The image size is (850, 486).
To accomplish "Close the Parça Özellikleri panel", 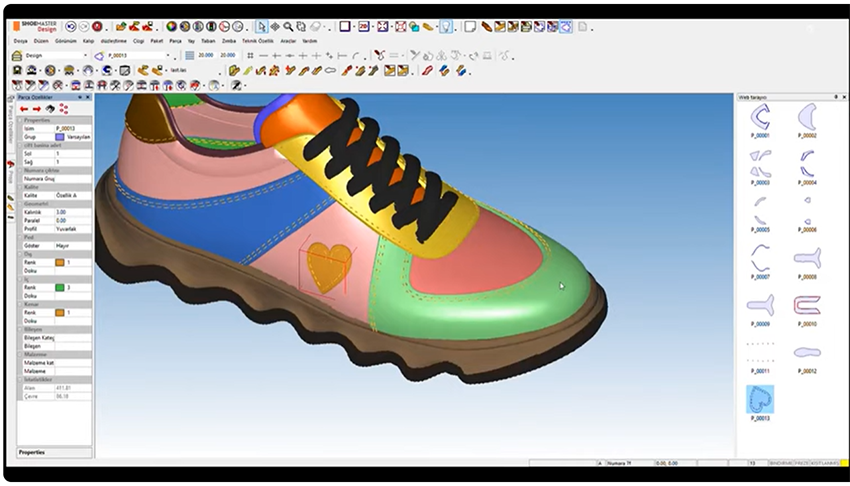I will click(x=89, y=97).
